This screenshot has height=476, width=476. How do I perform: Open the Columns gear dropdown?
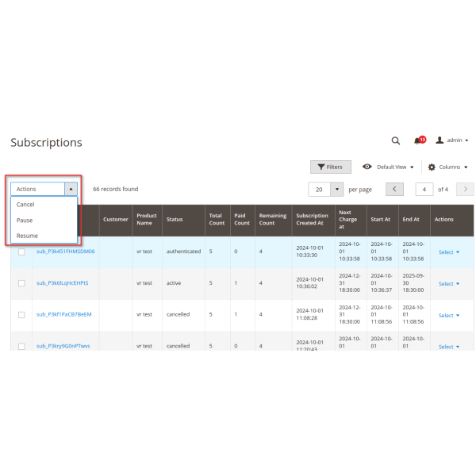point(447,167)
